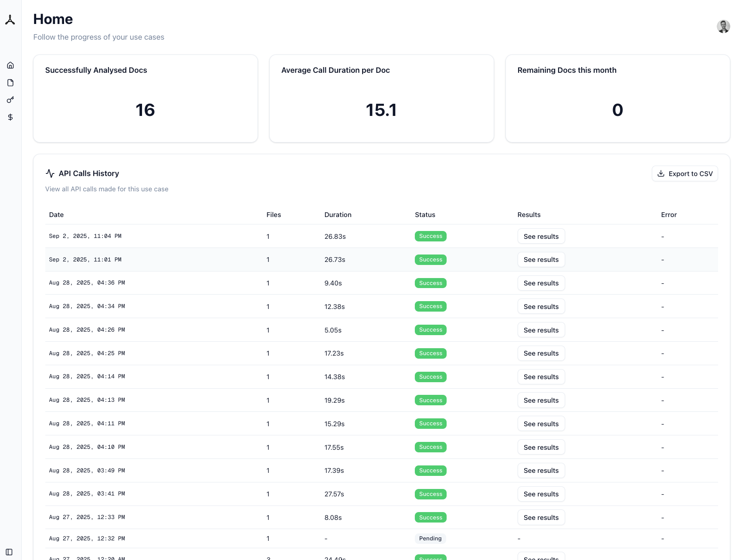The image size is (739, 560).
Task: See results for Aug 28, 03:41 PM call
Action: (x=541, y=494)
